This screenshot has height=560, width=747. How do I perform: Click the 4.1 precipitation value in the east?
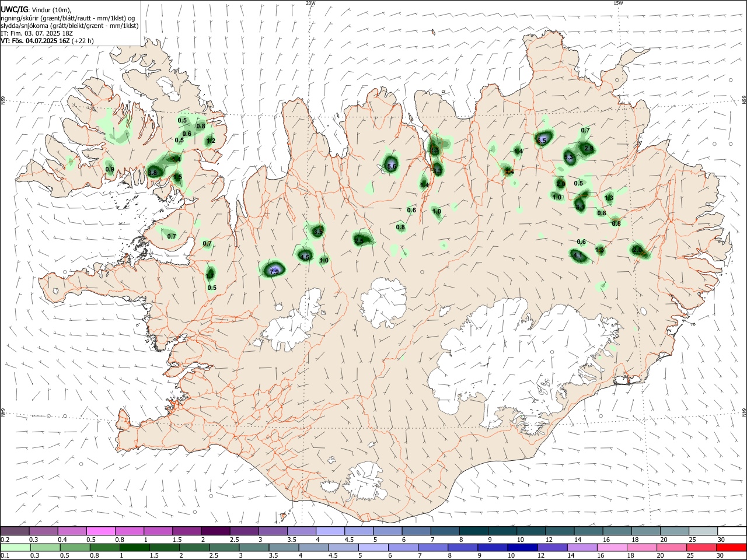tap(578, 256)
